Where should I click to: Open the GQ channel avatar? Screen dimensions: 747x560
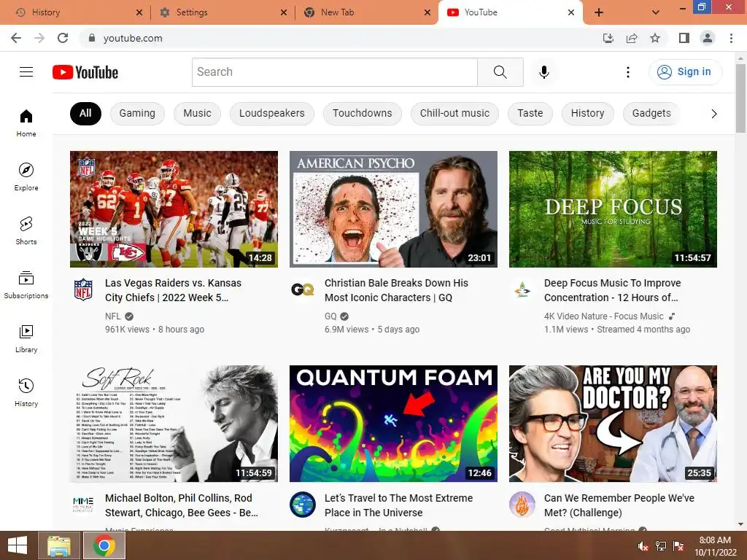click(303, 289)
